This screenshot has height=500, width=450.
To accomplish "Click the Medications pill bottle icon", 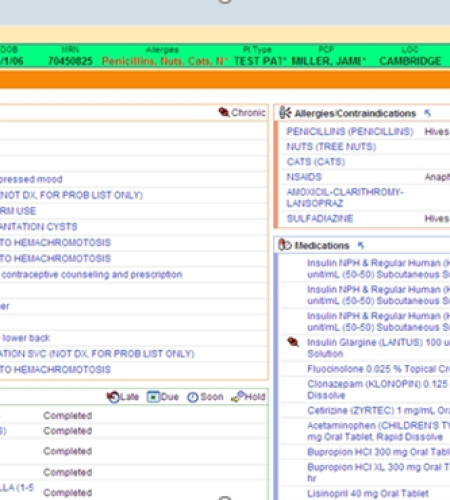I will (284, 245).
